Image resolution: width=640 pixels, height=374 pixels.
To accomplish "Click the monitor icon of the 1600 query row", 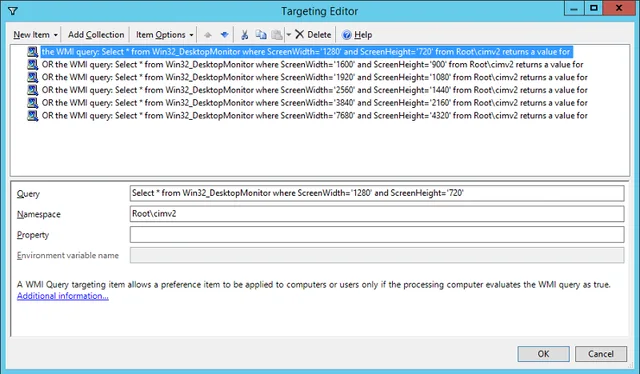I will tap(33, 65).
